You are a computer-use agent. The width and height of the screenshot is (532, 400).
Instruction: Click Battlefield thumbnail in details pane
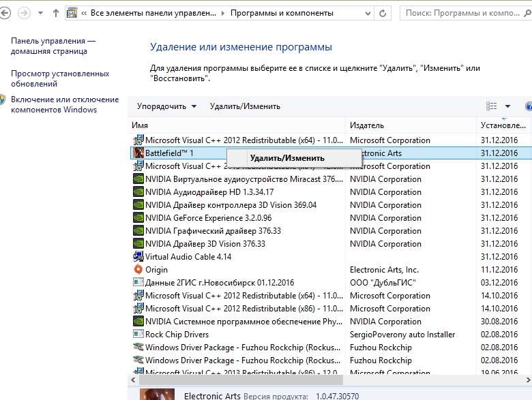pyautogui.click(x=157, y=395)
